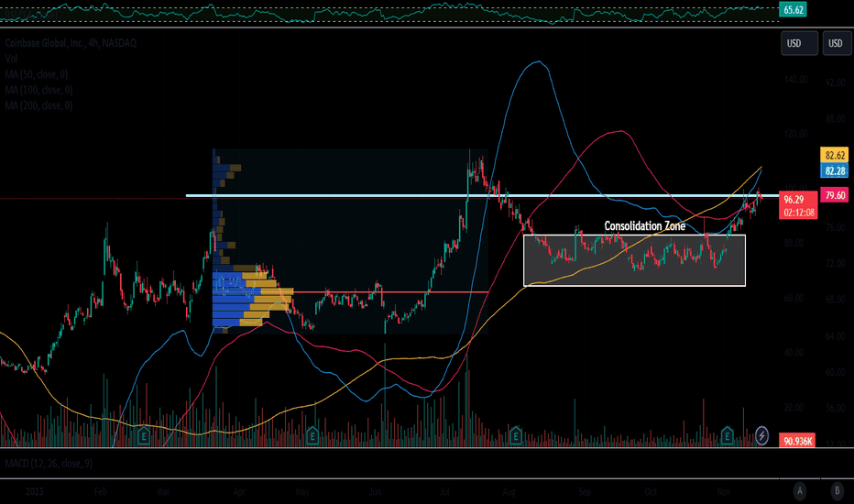Click the earnings E marker in early May
The image size is (854, 504).
click(x=312, y=435)
